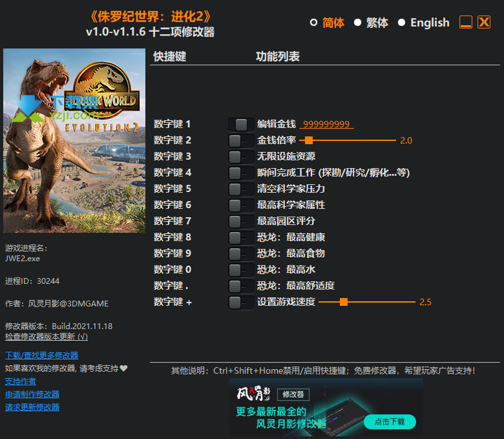
Task: Click the 数字键 1 hotkey label
Action: click(x=172, y=124)
